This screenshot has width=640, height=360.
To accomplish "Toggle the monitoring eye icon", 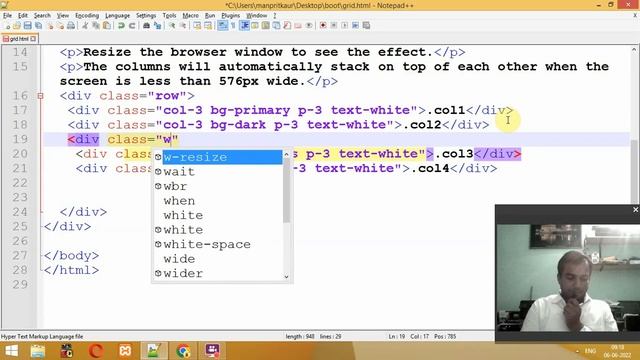I will 309,25.
